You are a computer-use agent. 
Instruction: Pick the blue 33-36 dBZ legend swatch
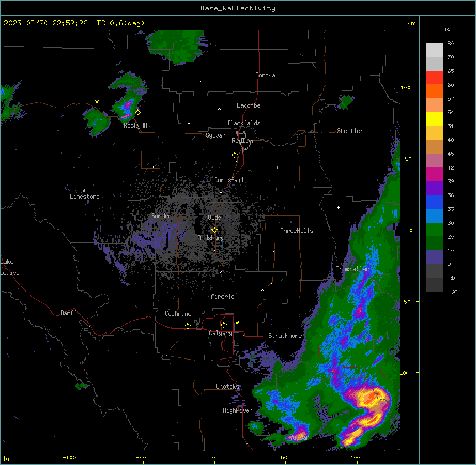click(x=434, y=202)
